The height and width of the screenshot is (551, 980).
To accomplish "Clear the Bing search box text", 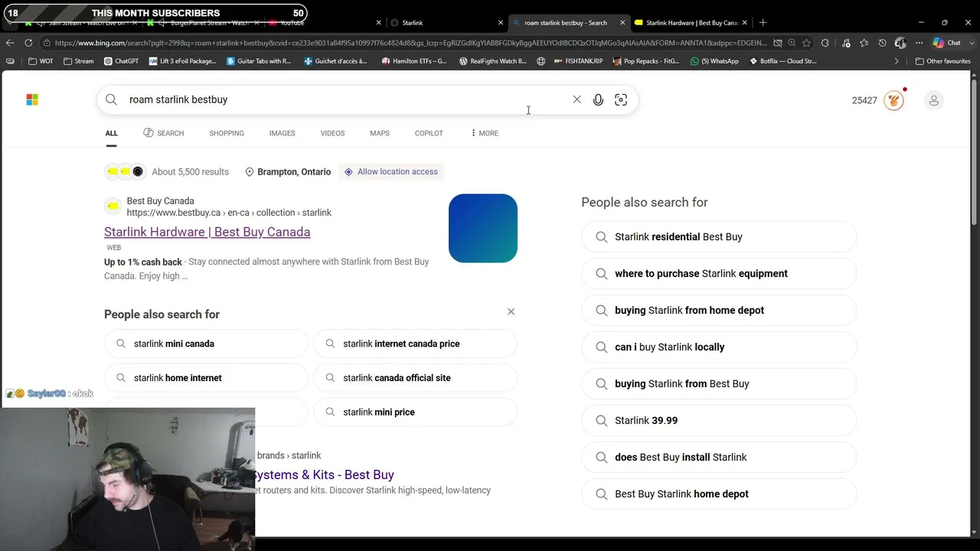I will [x=577, y=99].
